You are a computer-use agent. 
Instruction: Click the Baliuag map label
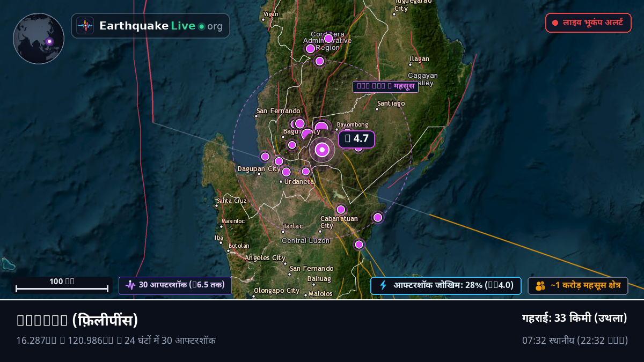pyautogui.click(x=319, y=279)
